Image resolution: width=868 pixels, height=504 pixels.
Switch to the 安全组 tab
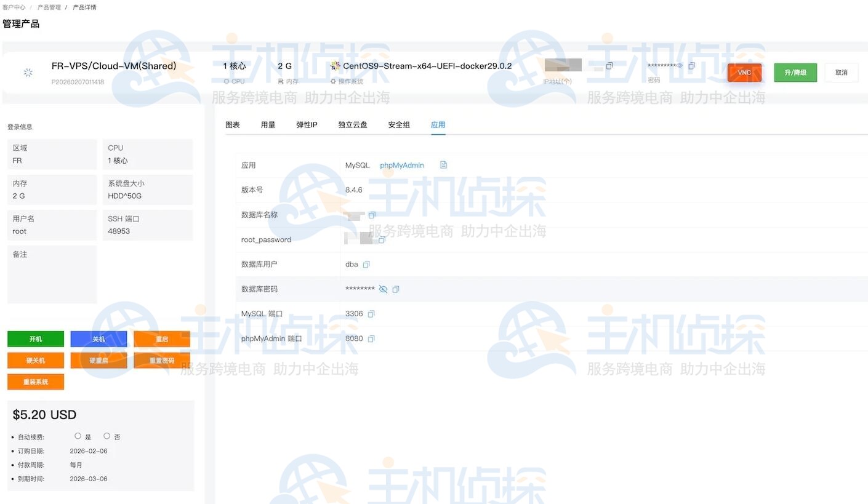click(398, 124)
